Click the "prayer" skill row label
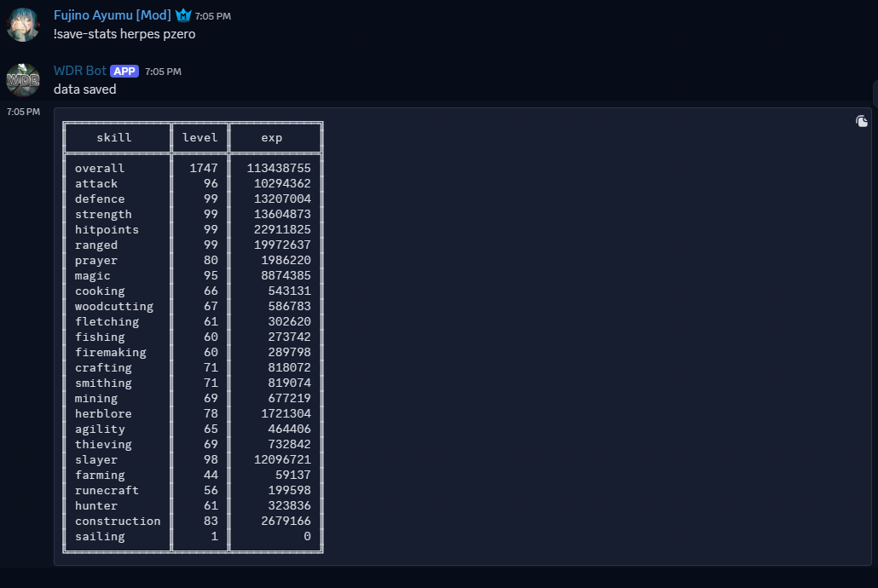Screen dimensions: 878x588 coord(96,260)
